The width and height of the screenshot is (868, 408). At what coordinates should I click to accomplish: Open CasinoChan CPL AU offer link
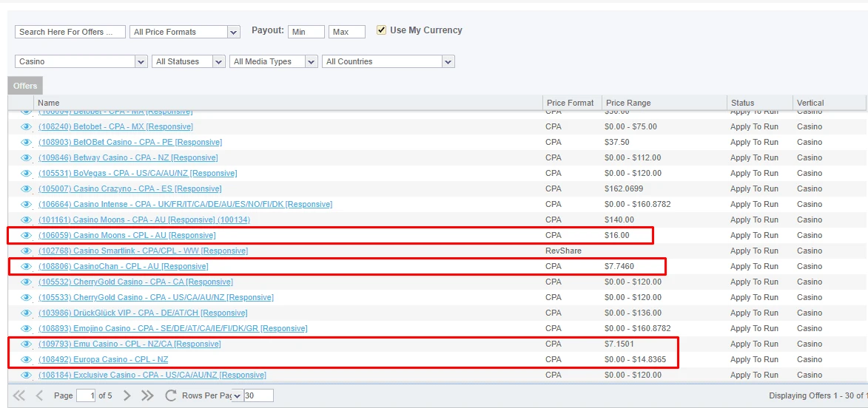124,266
